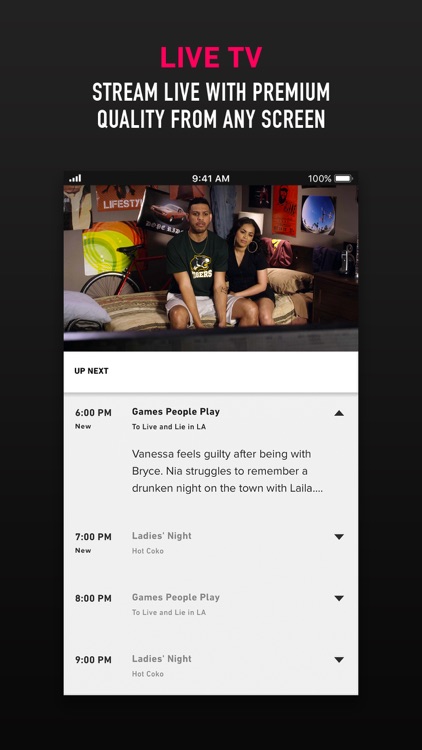Viewport: 422px width, 750px height.
Task: Select the 9:00 PM time label
Action: pyautogui.click(x=93, y=660)
